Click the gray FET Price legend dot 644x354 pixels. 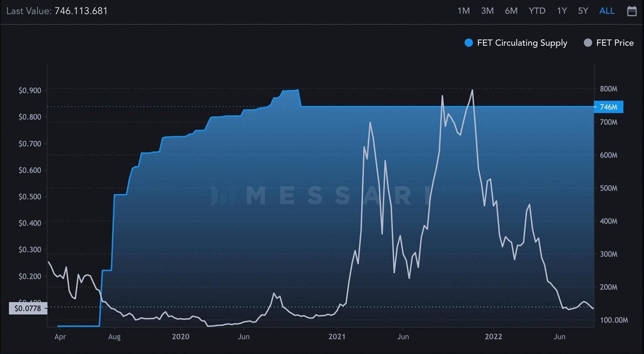click(588, 43)
